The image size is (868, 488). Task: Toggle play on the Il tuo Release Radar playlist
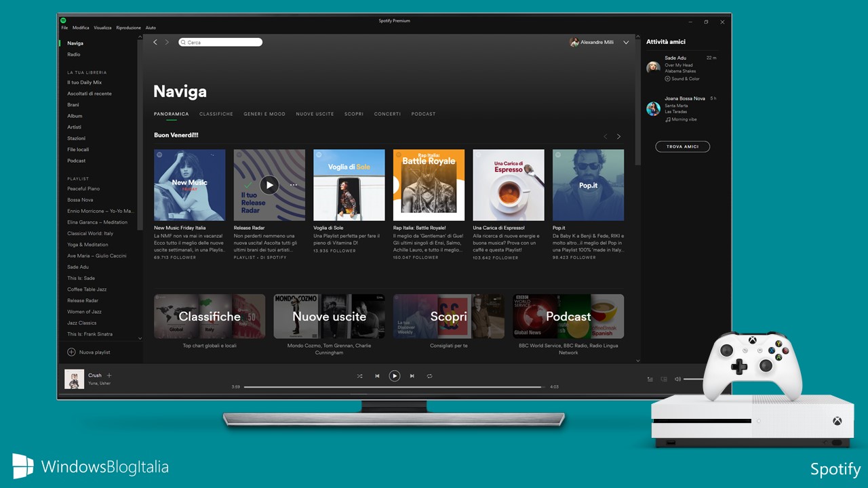269,184
